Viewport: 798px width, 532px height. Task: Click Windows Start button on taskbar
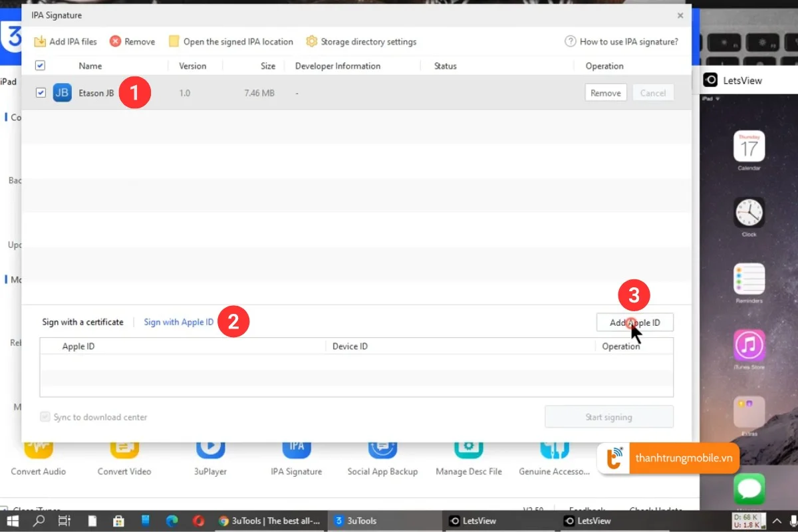[x=13, y=521]
